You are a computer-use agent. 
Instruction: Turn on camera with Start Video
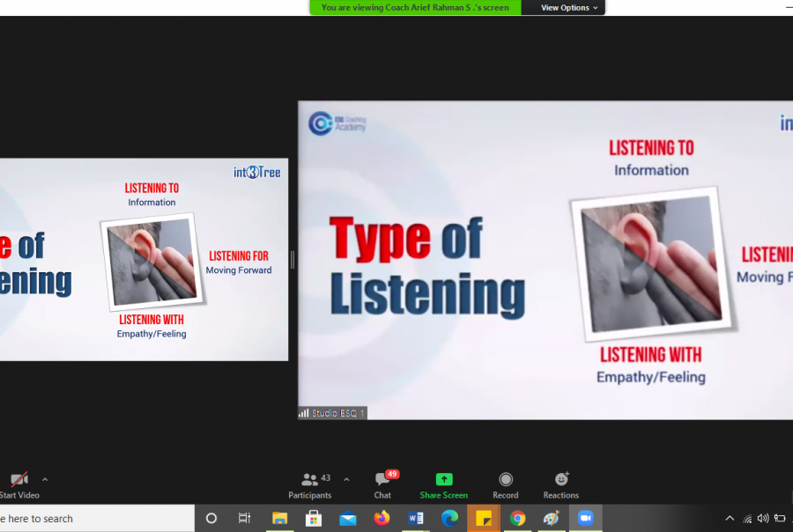pyautogui.click(x=19, y=484)
